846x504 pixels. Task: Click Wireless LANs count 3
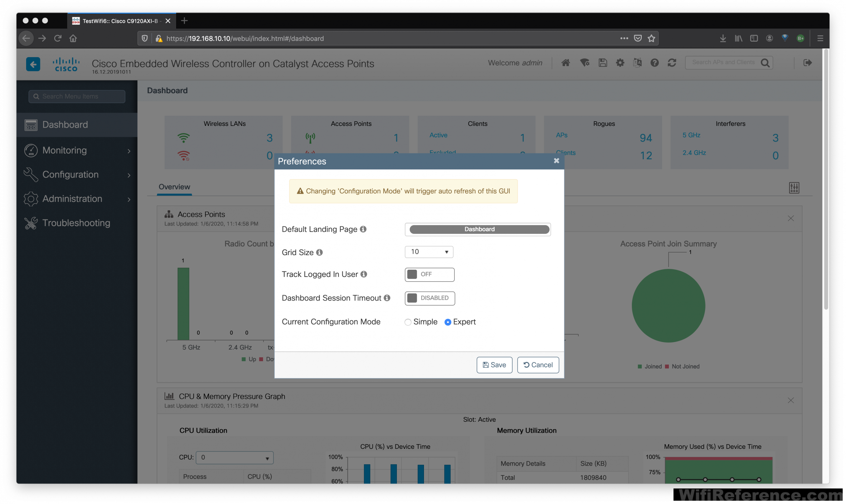point(270,138)
